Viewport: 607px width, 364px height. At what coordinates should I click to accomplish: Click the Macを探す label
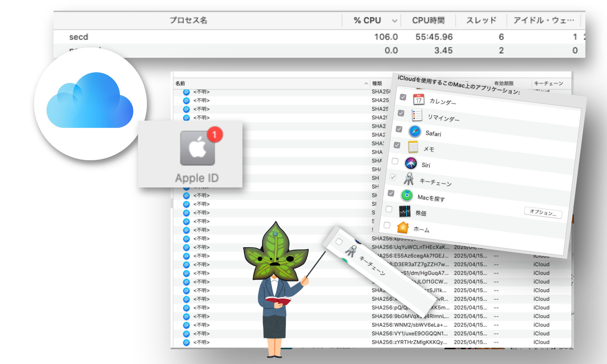pos(431,198)
